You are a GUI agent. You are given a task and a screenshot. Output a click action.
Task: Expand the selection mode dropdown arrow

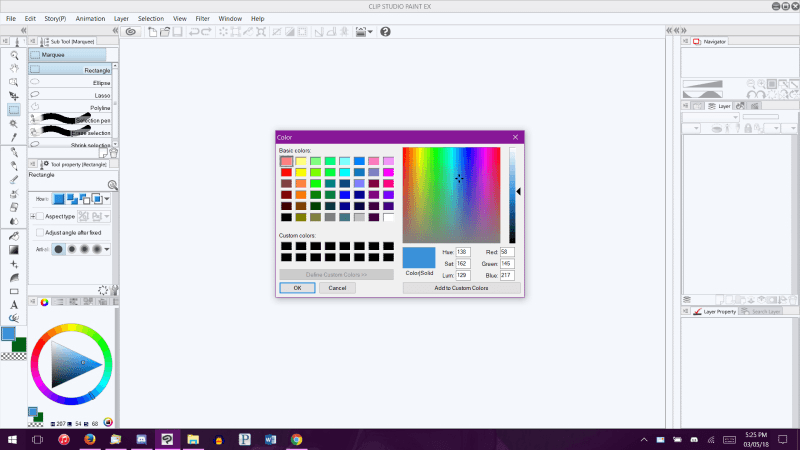pyautogui.click(x=107, y=199)
